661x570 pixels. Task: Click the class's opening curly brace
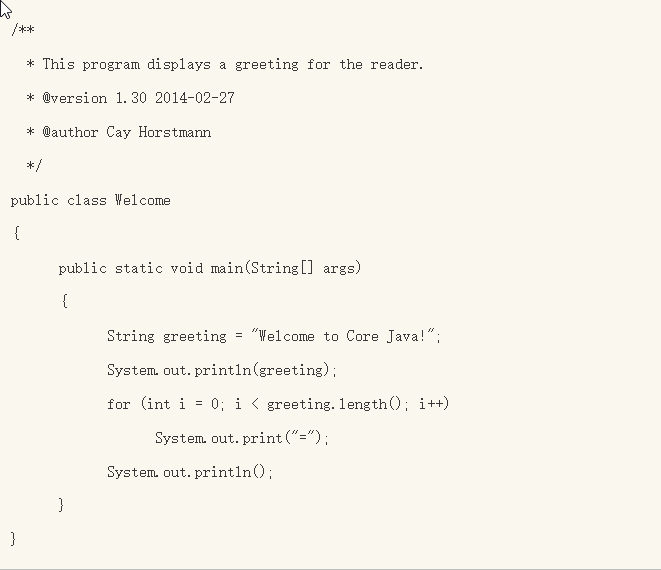coord(16,234)
